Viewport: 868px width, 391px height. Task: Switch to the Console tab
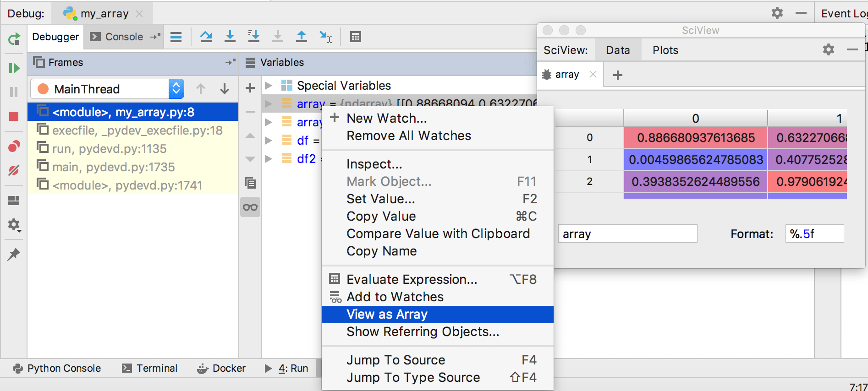tap(124, 37)
